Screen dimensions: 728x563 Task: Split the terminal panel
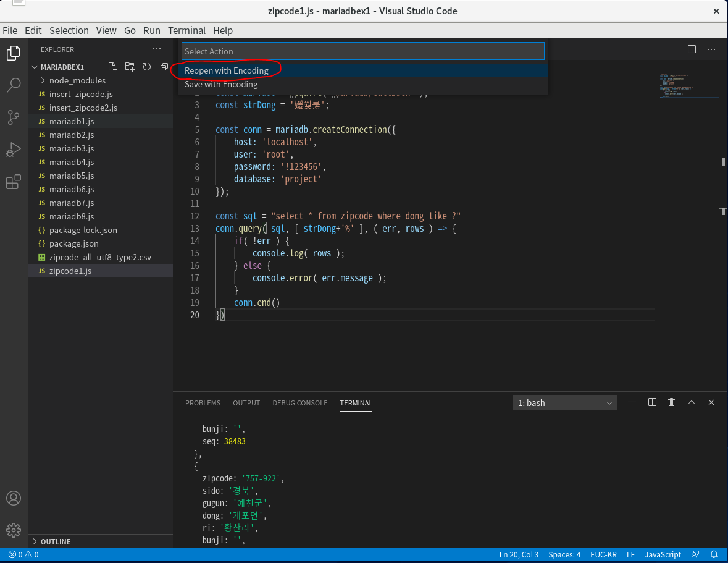[652, 402]
